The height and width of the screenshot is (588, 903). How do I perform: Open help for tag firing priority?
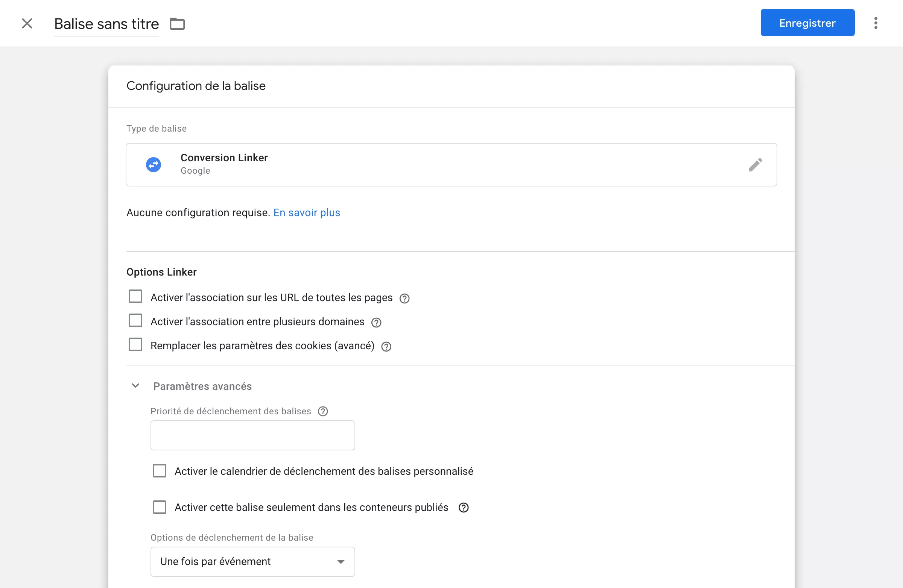click(x=322, y=411)
